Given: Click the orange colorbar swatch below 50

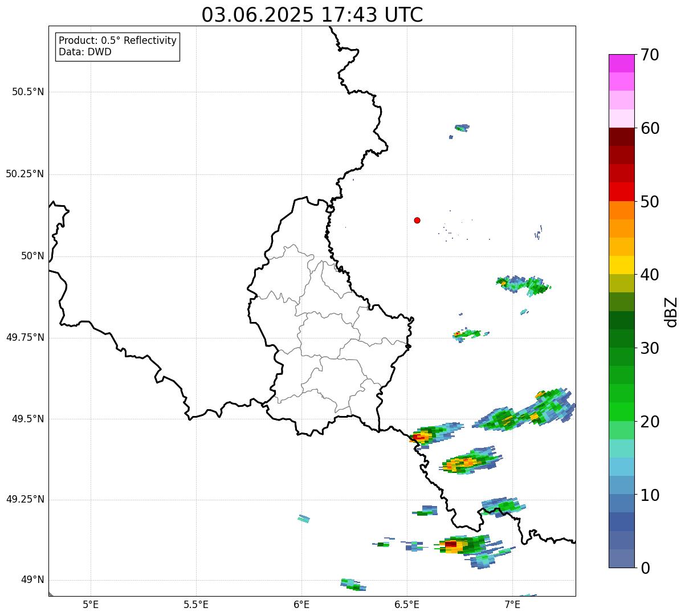Looking at the screenshot, I should (x=621, y=210).
